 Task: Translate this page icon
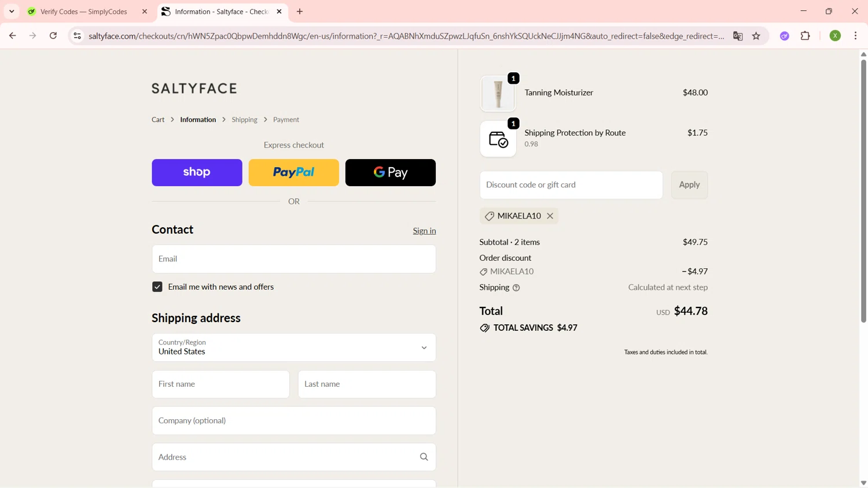(x=738, y=36)
